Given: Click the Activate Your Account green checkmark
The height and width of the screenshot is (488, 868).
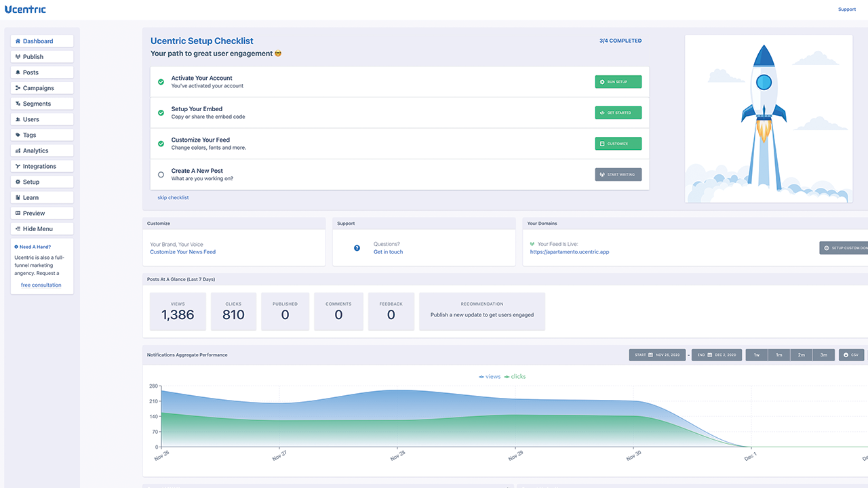Looking at the screenshot, I should [x=161, y=82].
